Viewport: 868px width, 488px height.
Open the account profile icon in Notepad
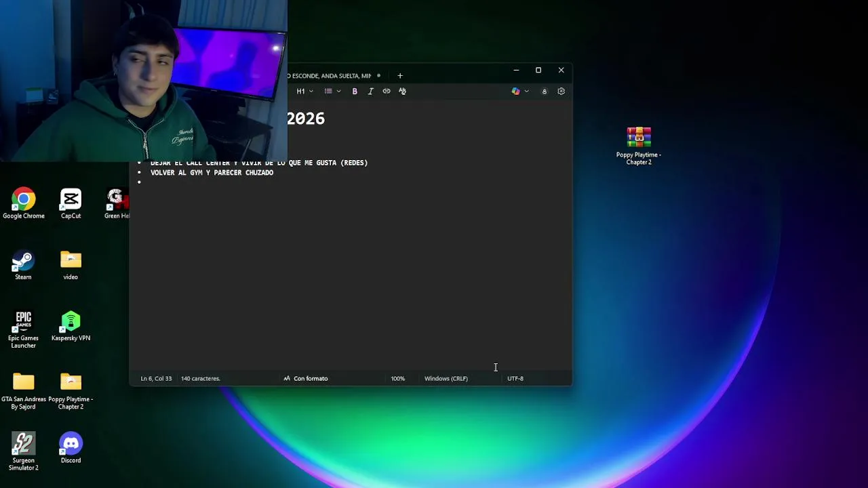[x=544, y=91]
